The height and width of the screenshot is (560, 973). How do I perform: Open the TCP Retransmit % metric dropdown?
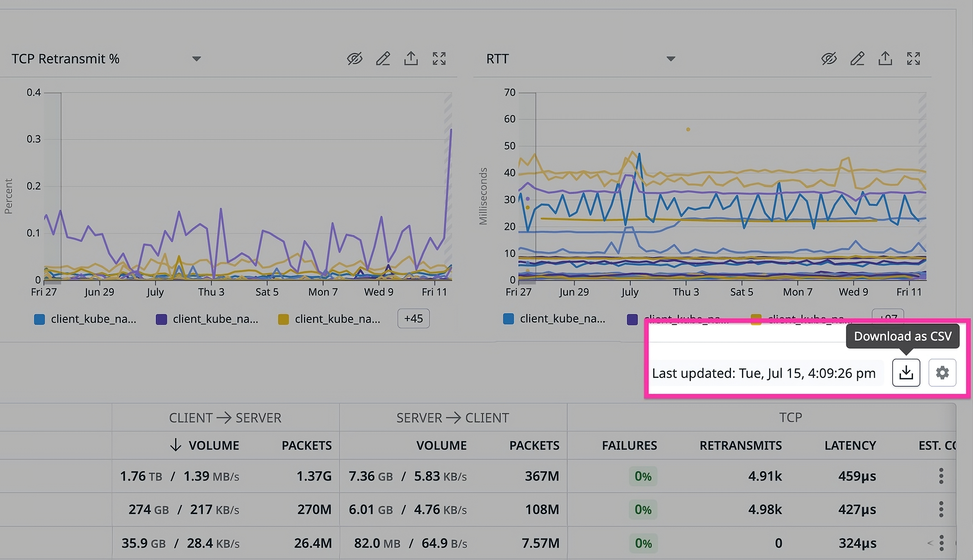pos(197,58)
